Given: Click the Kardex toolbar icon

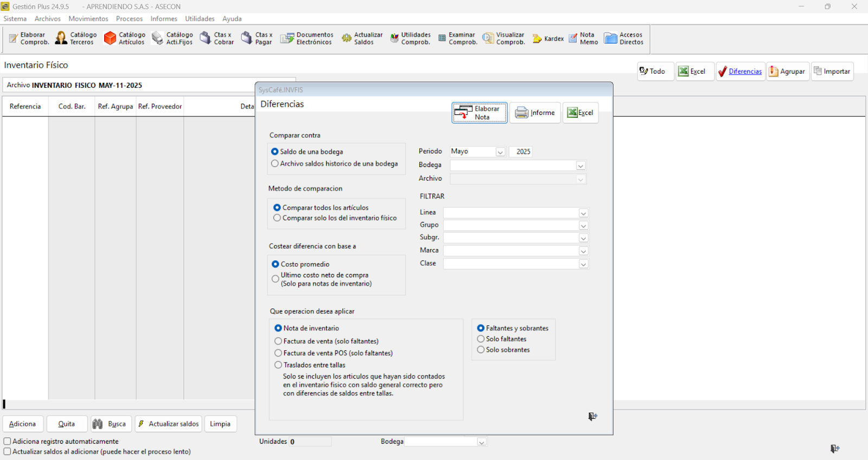Looking at the screenshot, I should [548, 39].
